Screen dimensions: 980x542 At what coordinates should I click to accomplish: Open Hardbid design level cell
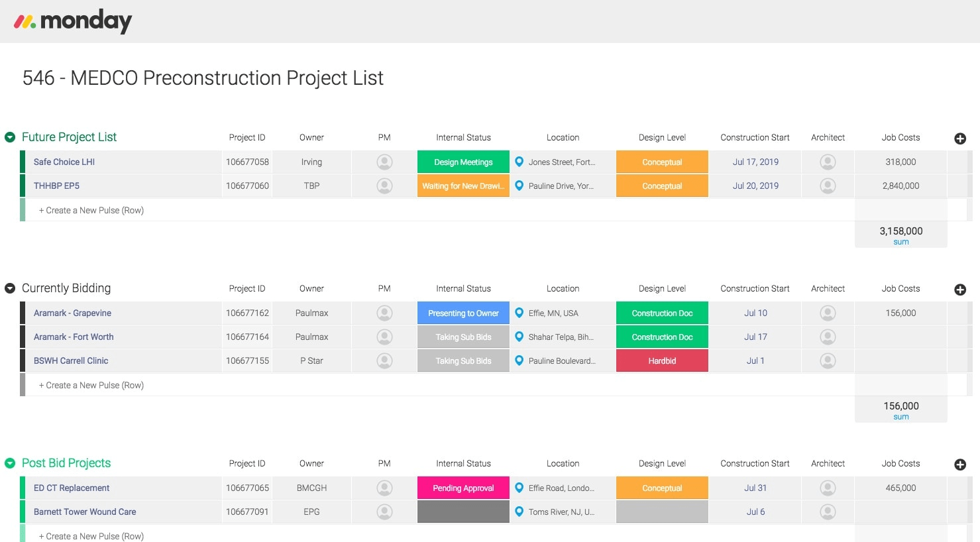pos(662,360)
